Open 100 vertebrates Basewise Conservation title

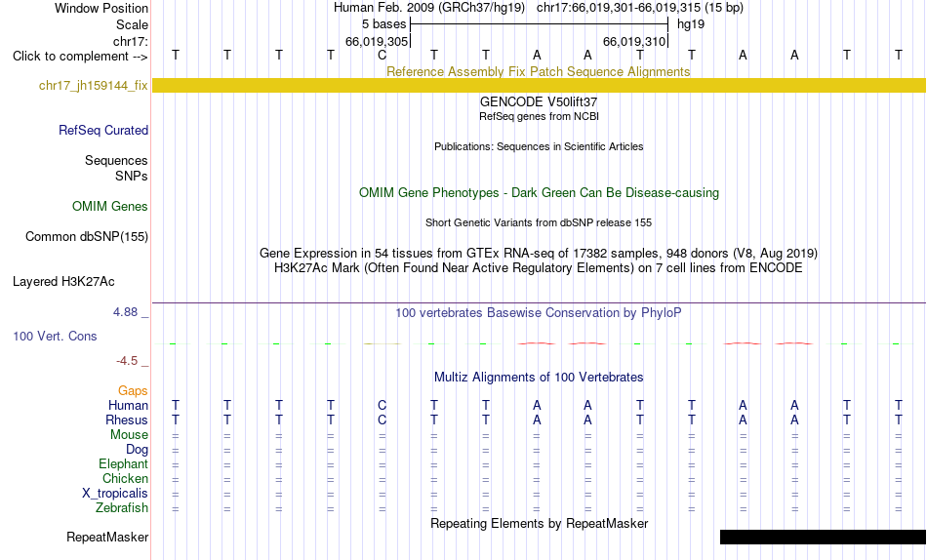click(539, 313)
